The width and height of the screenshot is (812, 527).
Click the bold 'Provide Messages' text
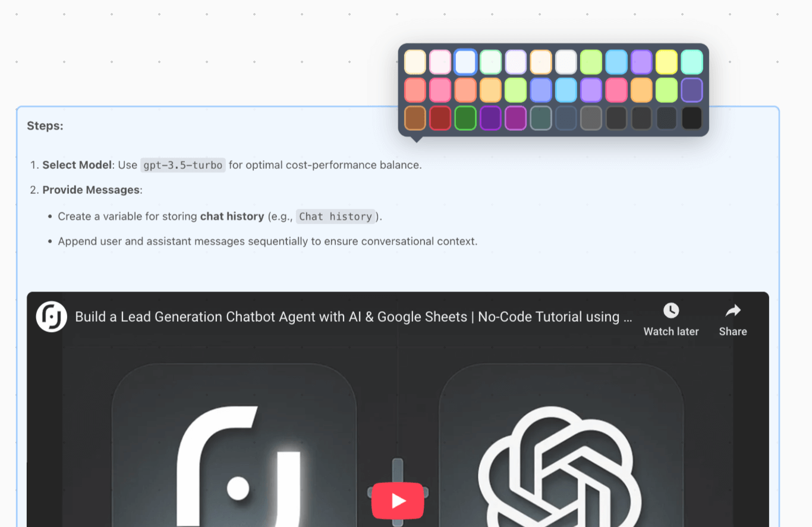(x=92, y=190)
